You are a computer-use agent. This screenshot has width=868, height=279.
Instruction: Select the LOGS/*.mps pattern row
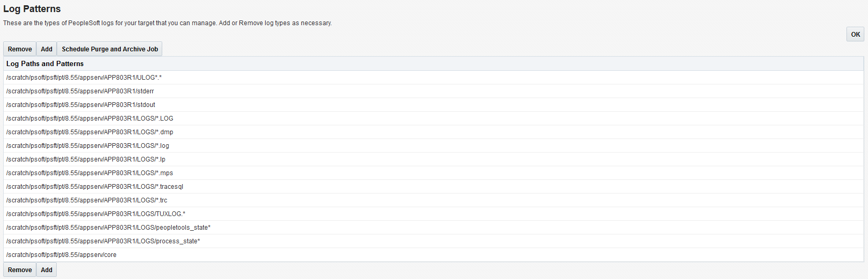point(90,173)
